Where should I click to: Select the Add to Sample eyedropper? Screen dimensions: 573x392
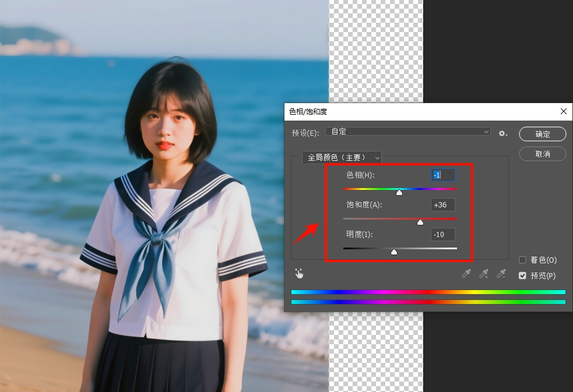[x=483, y=273]
